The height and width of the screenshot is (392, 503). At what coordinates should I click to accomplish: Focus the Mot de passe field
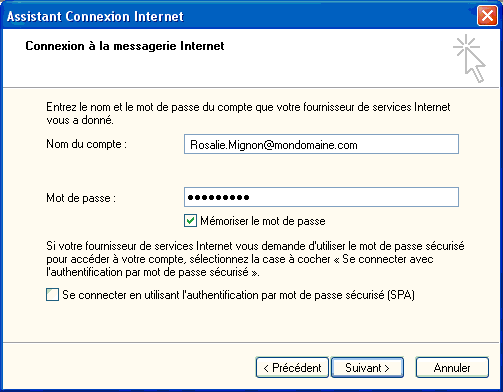tap(321, 197)
